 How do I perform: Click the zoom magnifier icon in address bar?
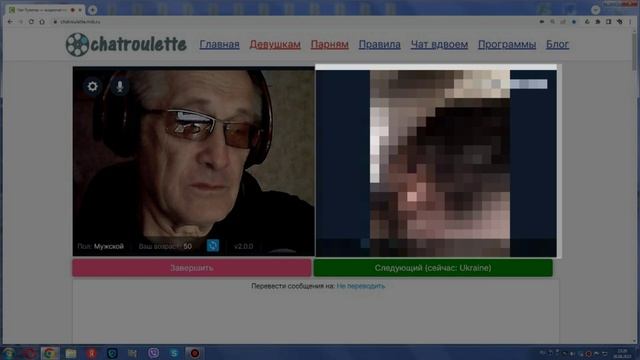pos(553,22)
